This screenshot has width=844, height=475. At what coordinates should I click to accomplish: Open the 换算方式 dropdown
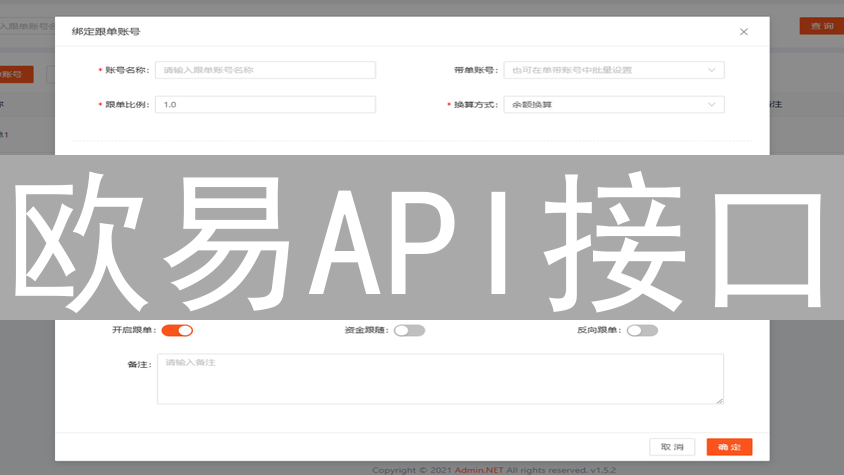614,104
